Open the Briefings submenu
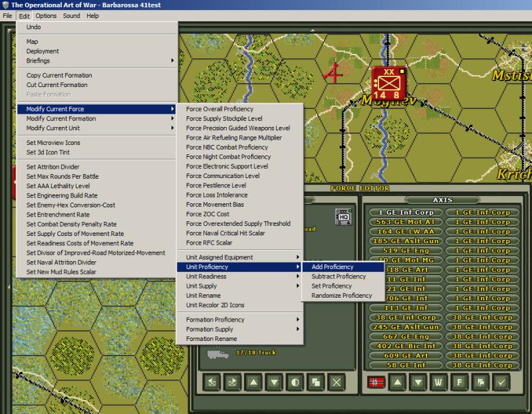The width and height of the screenshot is (532, 414). [x=96, y=60]
